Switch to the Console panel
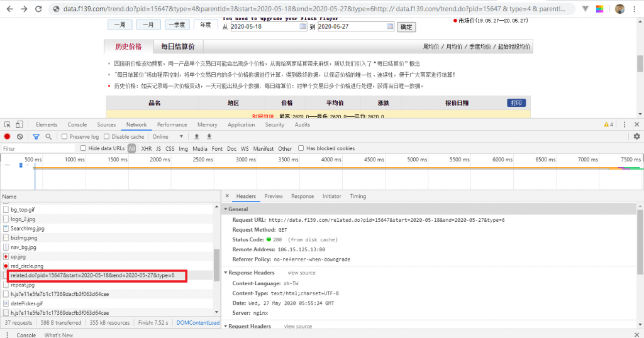The image size is (644, 338). click(77, 124)
